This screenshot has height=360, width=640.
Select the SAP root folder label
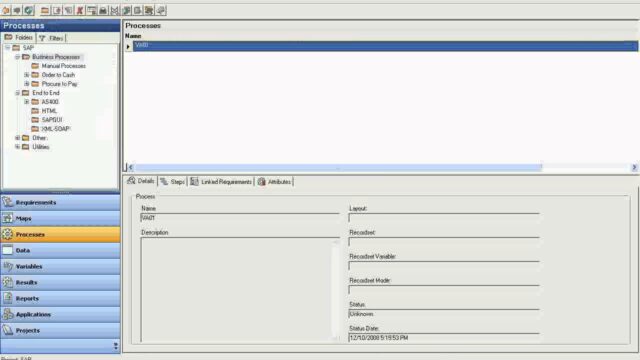pos(28,48)
